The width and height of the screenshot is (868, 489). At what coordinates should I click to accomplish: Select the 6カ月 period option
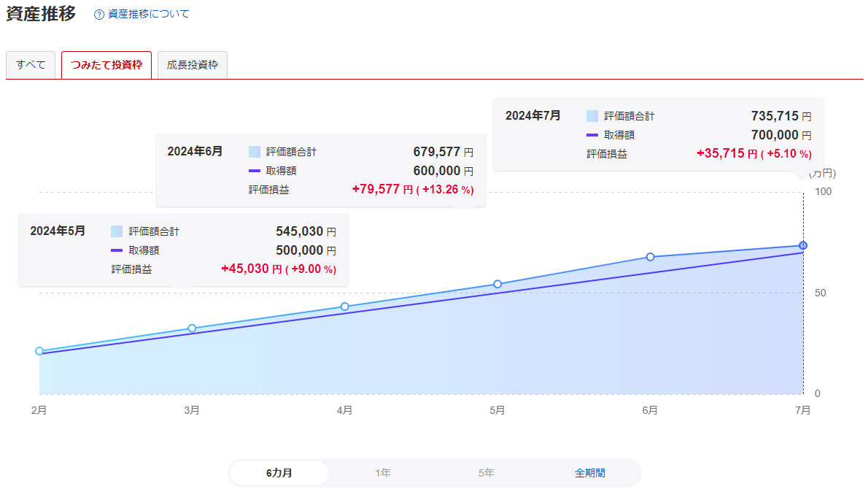[x=279, y=473]
